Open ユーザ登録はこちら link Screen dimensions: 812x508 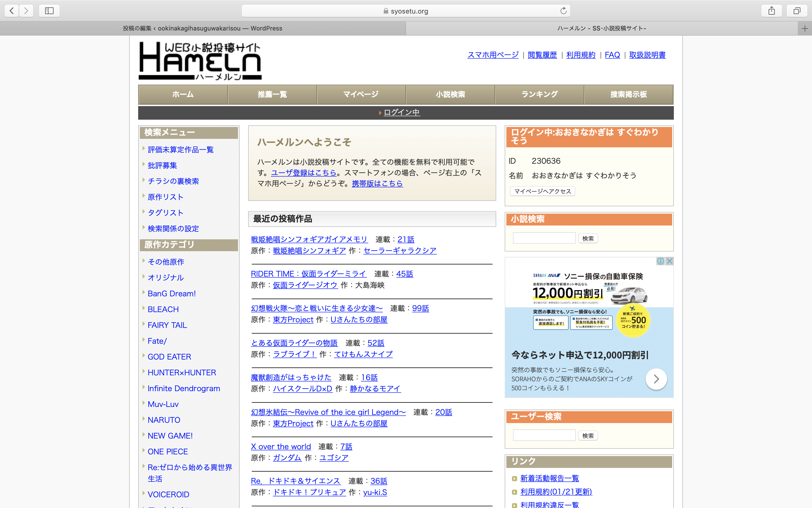[x=304, y=173]
